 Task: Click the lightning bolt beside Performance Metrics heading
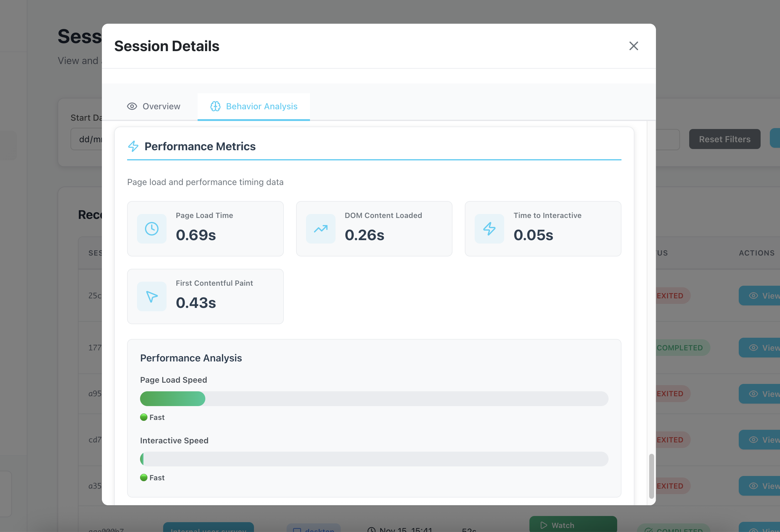pos(133,146)
